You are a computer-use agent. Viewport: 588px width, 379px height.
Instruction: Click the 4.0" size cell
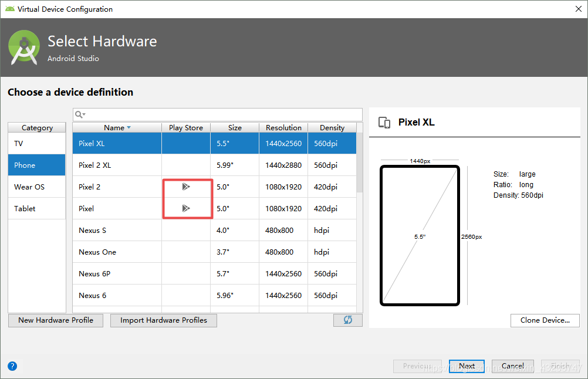(x=235, y=230)
